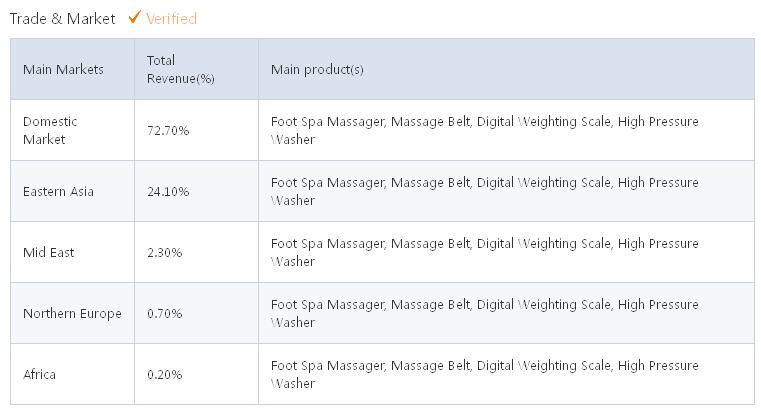The height and width of the screenshot is (411, 761).
Task: Click the orange Verified checkmark icon
Action: [134, 17]
